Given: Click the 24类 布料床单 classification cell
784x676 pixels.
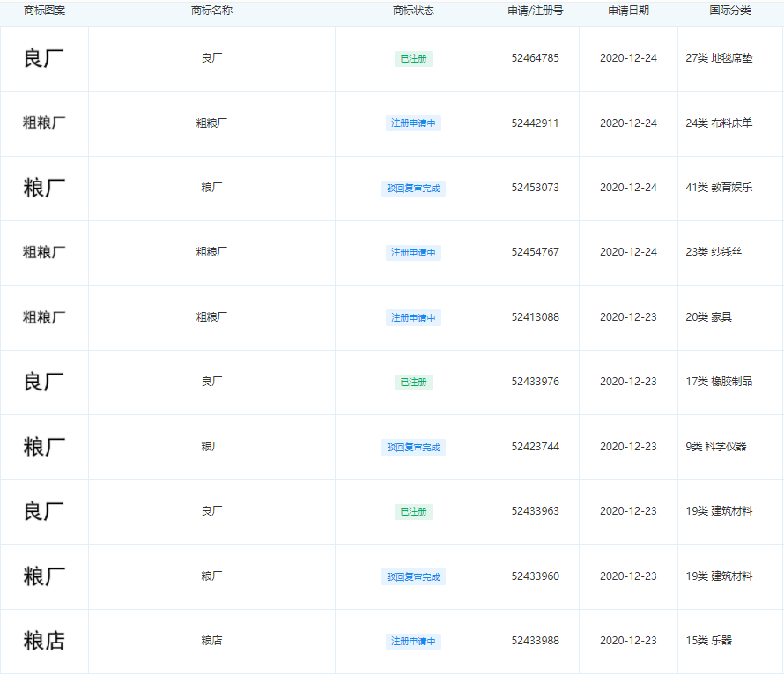Looking at the screenshot, I should click(x=719, y=123).
